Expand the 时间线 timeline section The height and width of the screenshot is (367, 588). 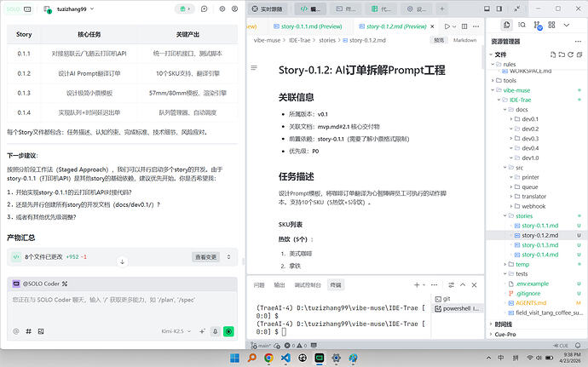503,324
